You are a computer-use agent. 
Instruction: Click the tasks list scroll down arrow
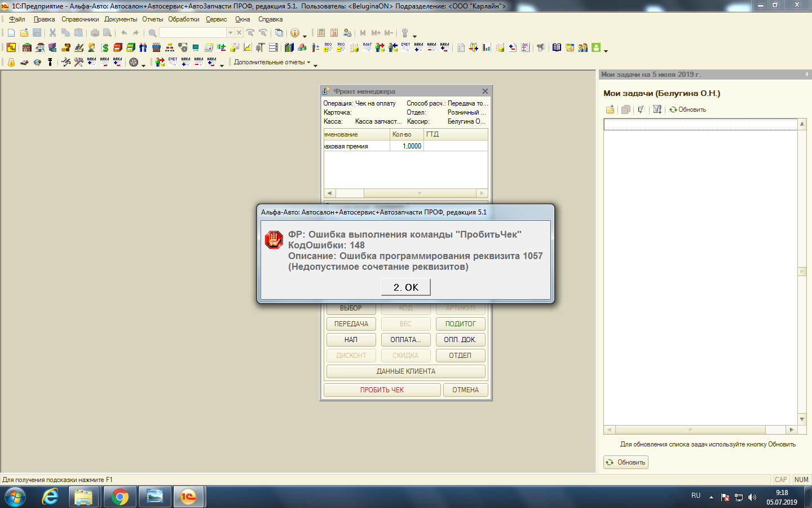click(802, 419)
